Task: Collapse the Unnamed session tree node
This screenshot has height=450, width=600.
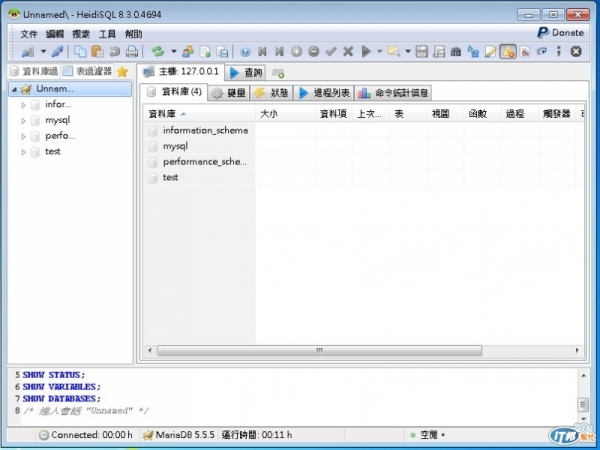Action: tap(14, 90)
